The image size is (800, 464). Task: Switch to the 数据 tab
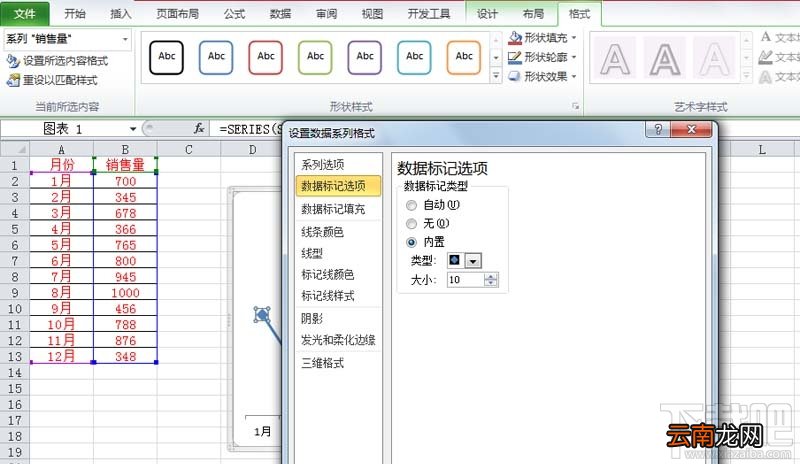pyautogui.click(x=280, y=14)
